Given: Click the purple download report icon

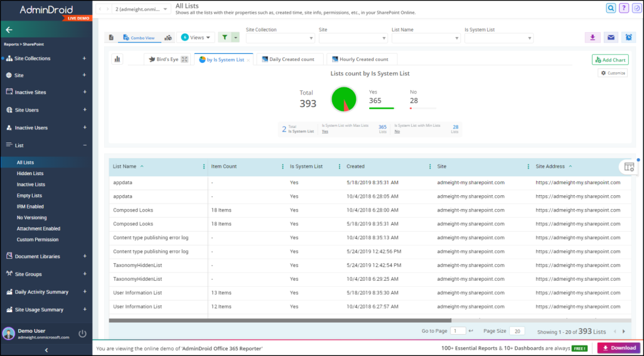Looking at the screenshot, I should (593, 38).
